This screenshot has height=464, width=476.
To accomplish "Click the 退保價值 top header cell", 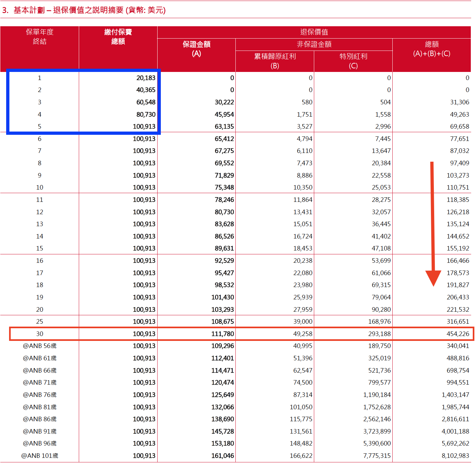I will (x=314, y=32).
